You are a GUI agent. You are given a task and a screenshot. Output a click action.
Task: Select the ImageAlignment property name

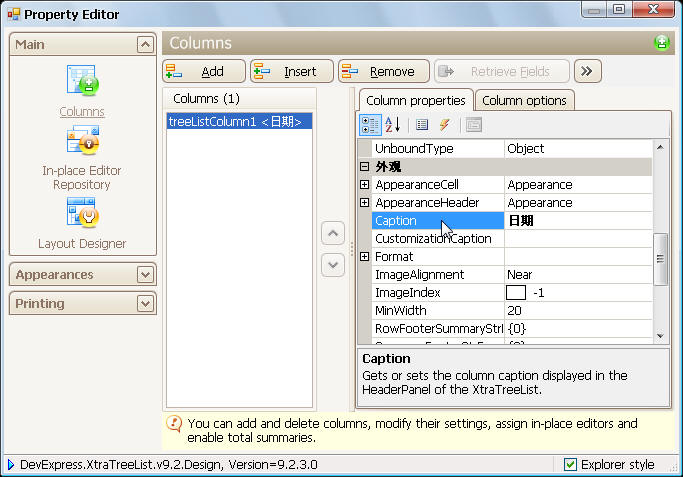click(x=419, y=275)
